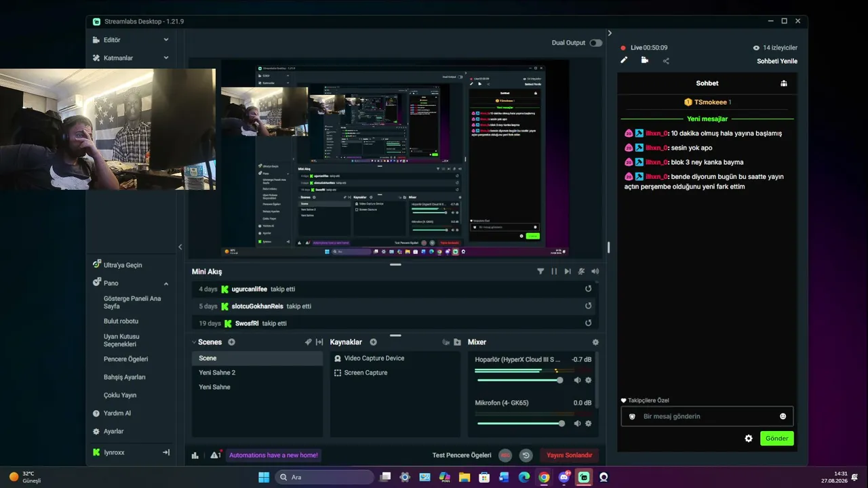Viewport: 868px width, 488px height.
Task: Select the Scene item
Action: 258,358
